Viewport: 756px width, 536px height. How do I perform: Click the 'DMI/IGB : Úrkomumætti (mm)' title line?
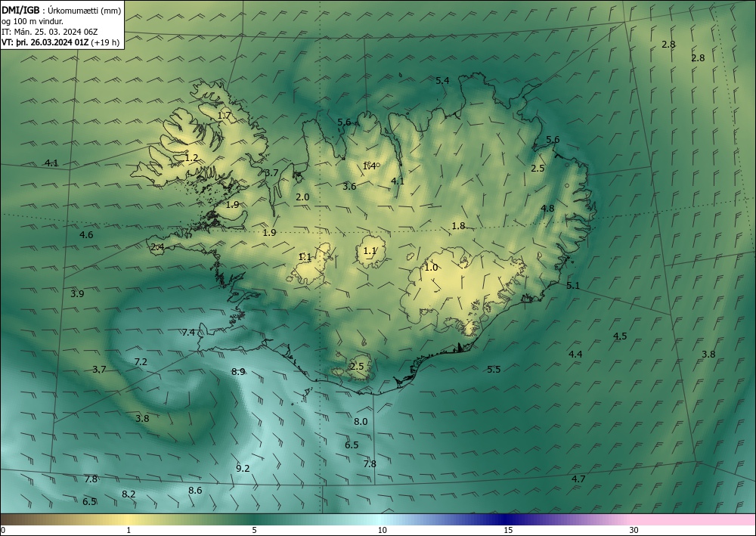60,10
